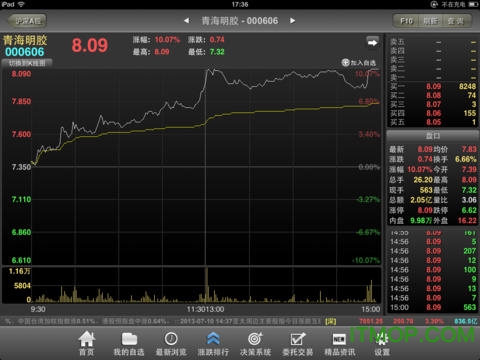Click the 量比 3.06 value
Image resolution: width=480 pixels, height=360 pixels.
pos(469,200)
